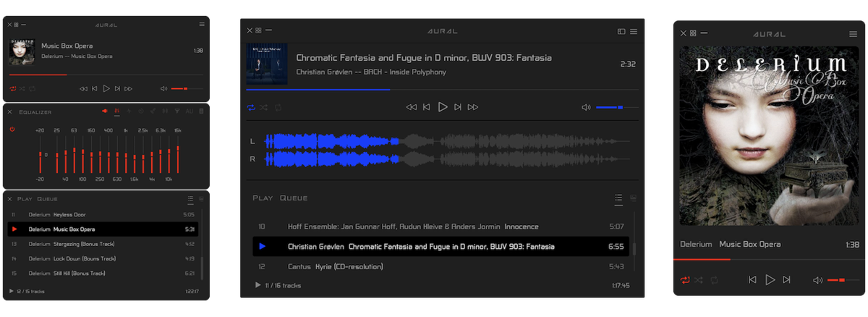The image size is (868, 317).
Task: Open hamburger menu of right album-art player
Action: pos(850,33)
